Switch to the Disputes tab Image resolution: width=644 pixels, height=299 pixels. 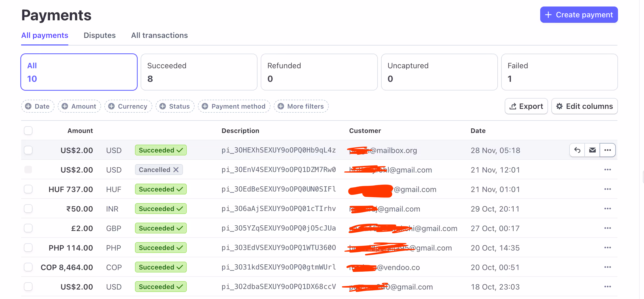click(99, 35)
